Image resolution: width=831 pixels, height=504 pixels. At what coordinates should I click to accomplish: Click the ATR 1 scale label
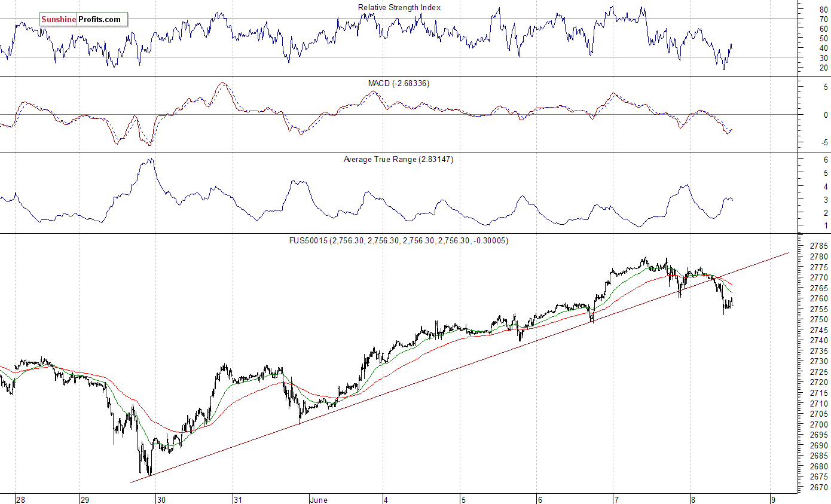point(826,225)
